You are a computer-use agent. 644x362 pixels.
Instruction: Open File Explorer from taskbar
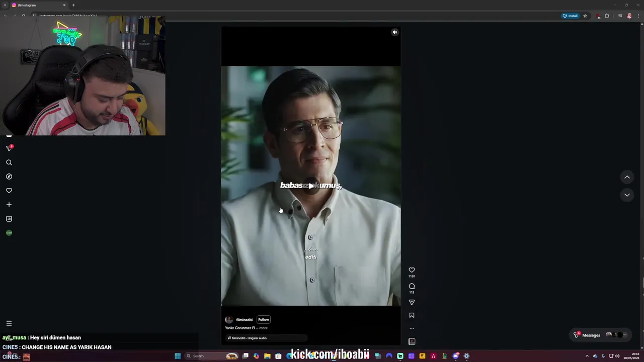[x=267, y=356]
